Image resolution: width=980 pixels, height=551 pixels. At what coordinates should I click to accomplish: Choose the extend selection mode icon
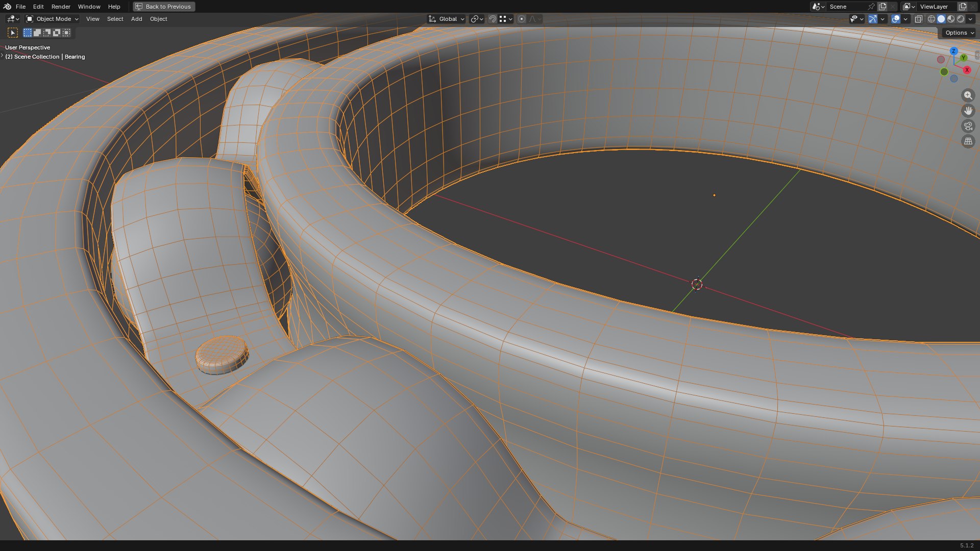(37, 33)
